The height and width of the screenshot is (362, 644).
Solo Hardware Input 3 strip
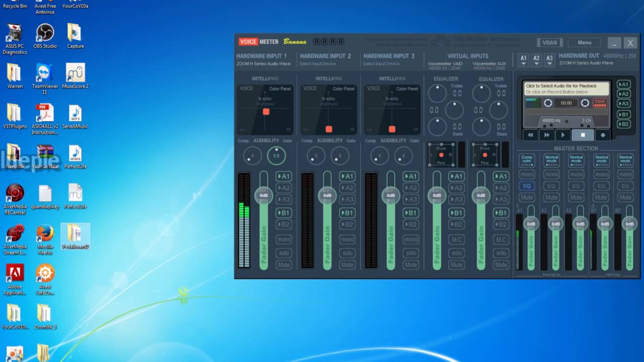pos(411,253)
